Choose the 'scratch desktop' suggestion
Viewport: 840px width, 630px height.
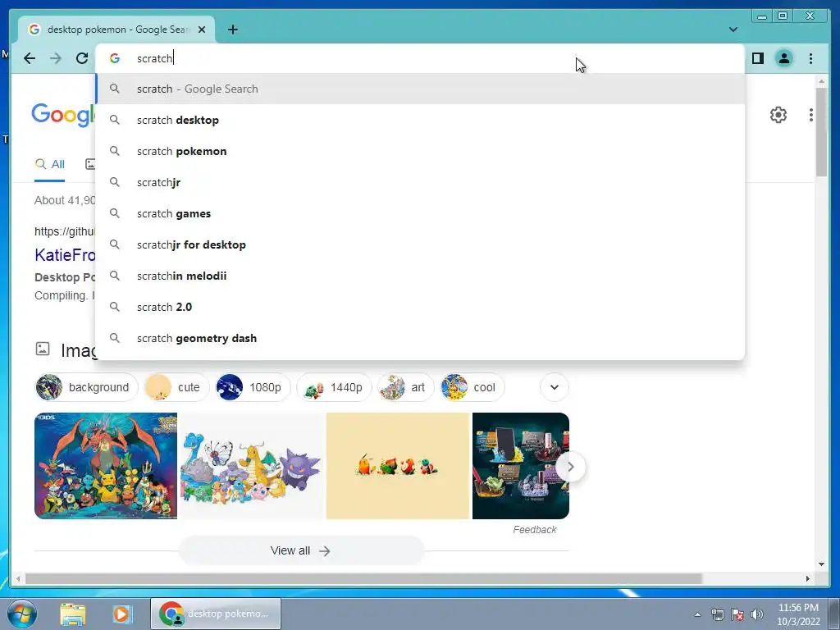pos(421,120)
